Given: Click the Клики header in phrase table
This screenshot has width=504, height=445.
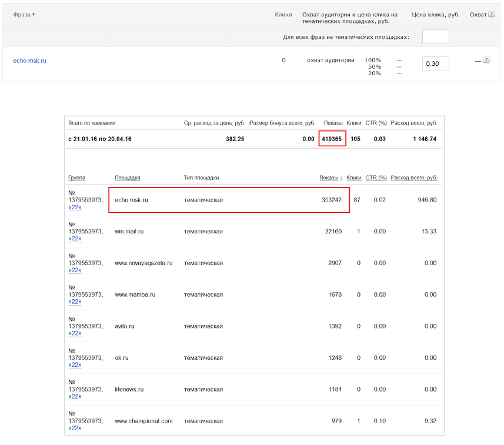Looking at the screenshot, I should 283,15.
